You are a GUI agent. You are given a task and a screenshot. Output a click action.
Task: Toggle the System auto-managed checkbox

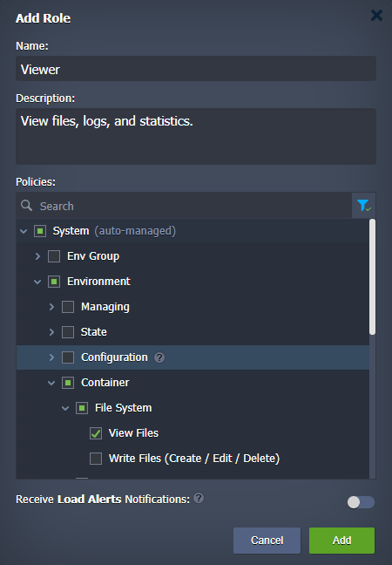[40, 231]
